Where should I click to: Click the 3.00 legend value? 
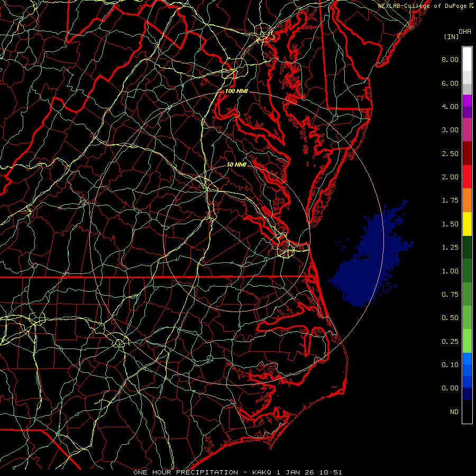click(x=450, y=130)
